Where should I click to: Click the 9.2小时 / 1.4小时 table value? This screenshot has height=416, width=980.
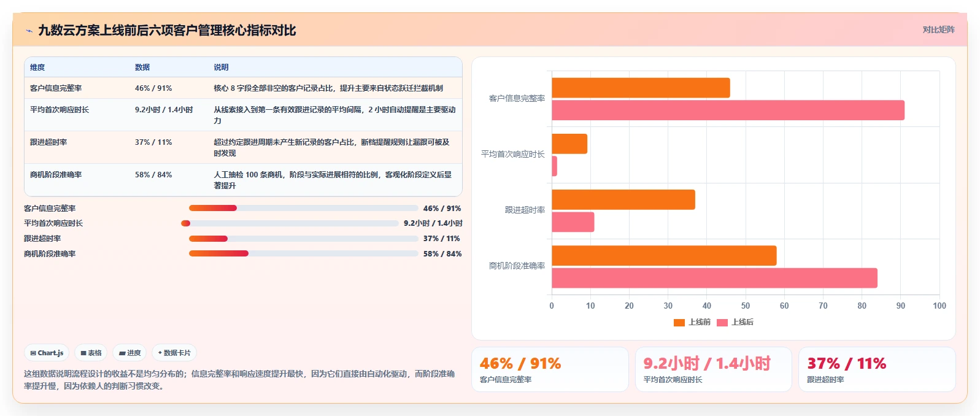coord(164,110)
